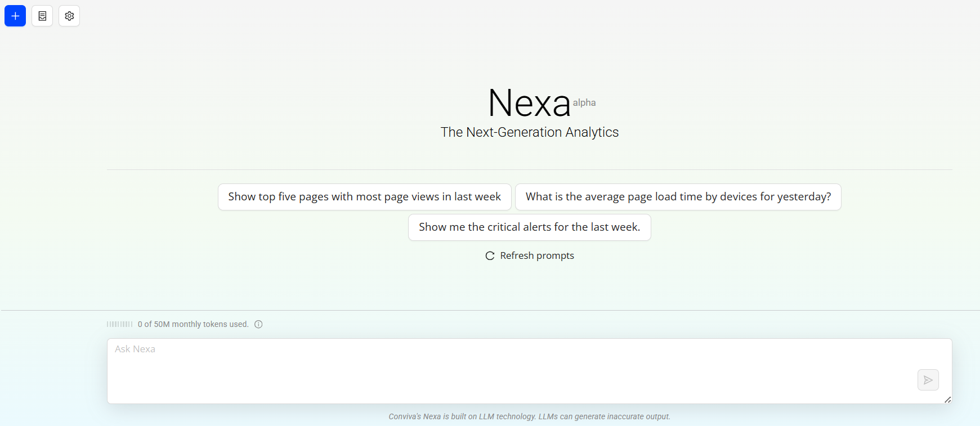Screen dimensions: 980x426
Task: Pick the critical alerts last week prompt
Action: (529, 227)
